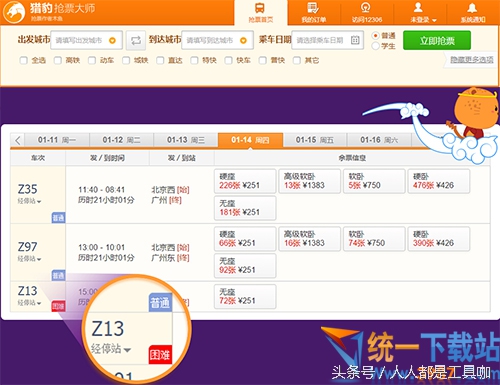The width and height of the screenshot is (500, 385).
Task: Click Z35 无座 181张 ticket button
Action: (245, 208)
